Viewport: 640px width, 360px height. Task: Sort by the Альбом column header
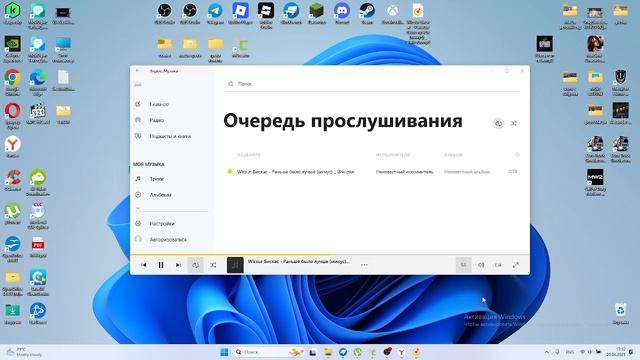[x=453, y=155]
